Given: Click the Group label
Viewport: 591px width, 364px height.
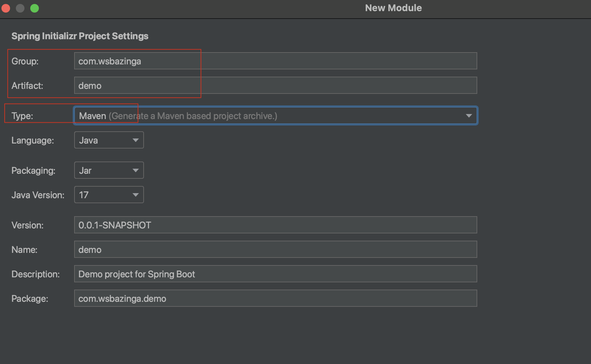Looking at the screenshot, I should pyautogui.click(x=25, y=61).
